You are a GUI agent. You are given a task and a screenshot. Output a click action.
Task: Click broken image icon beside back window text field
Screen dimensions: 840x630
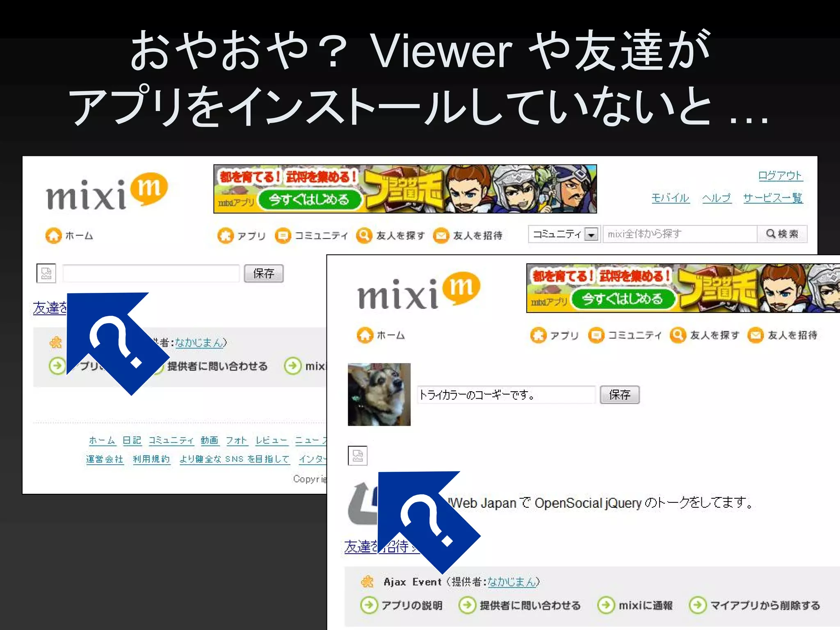pos(46,273)
